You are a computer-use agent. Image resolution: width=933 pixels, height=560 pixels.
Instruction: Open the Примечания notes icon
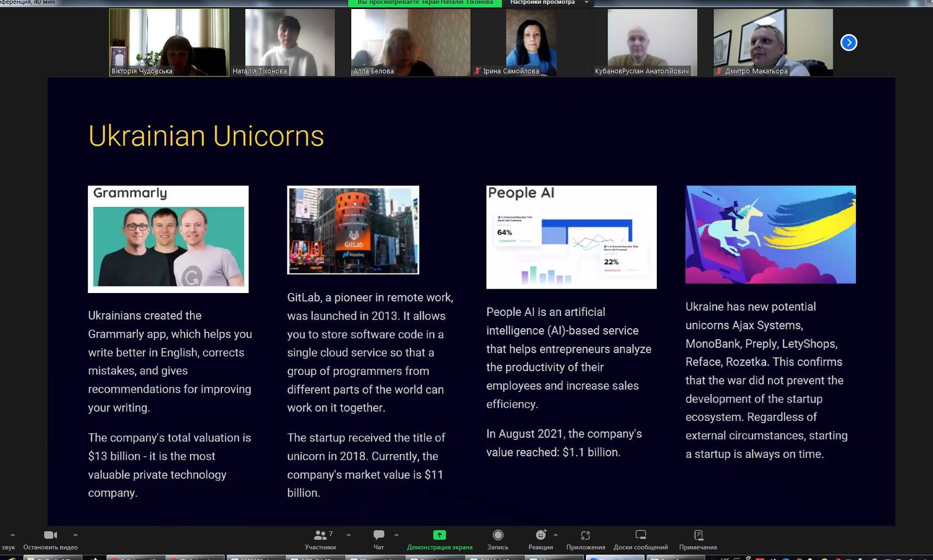click(x=698, y=535)
